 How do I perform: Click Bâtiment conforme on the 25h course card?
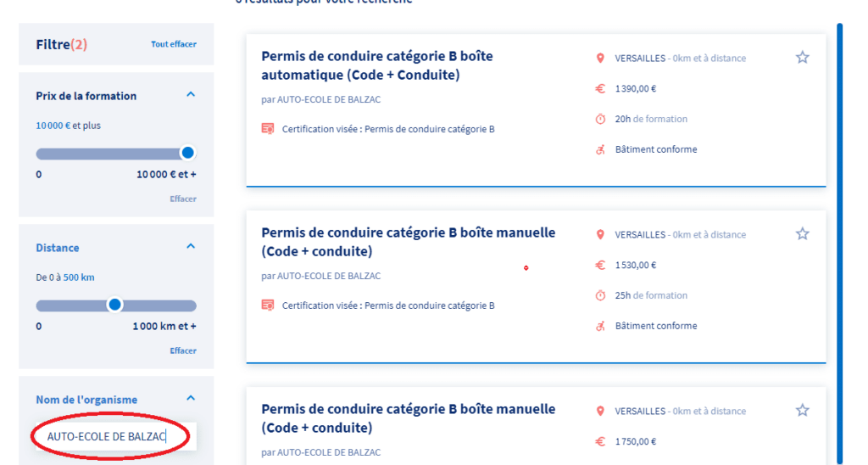click(x=656, y=326)
